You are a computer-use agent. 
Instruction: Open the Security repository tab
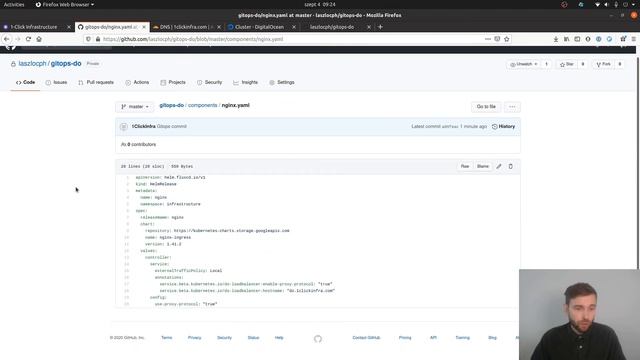(209, 82)
